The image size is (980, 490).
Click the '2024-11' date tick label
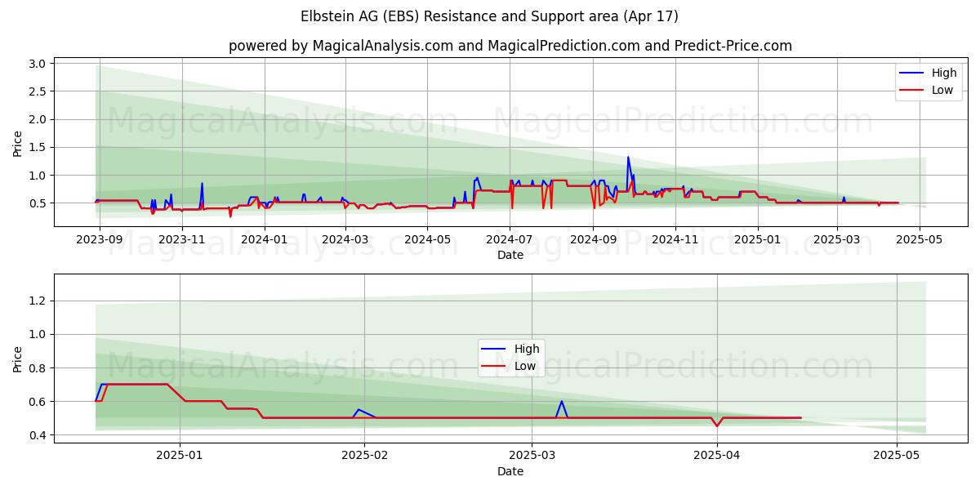(x=676, y=239)
